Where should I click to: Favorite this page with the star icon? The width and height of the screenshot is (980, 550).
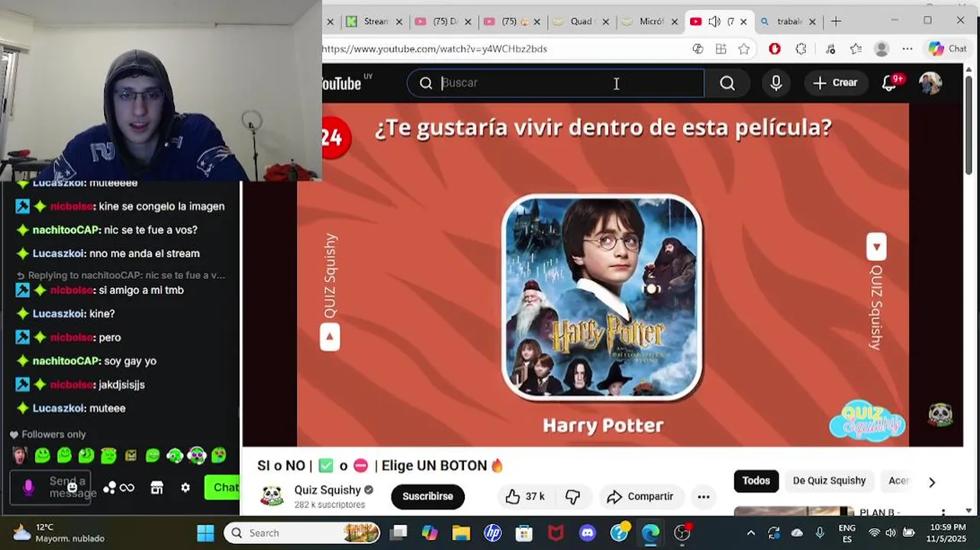tap(744, 49)
